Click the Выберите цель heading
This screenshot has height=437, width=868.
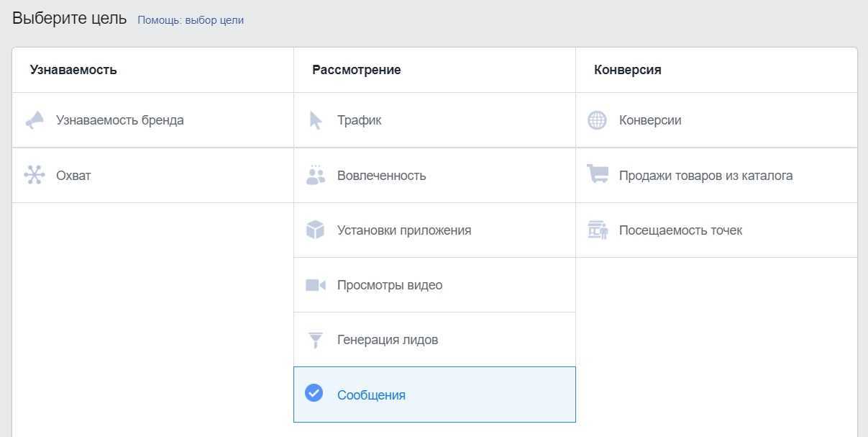coord(69,19)
